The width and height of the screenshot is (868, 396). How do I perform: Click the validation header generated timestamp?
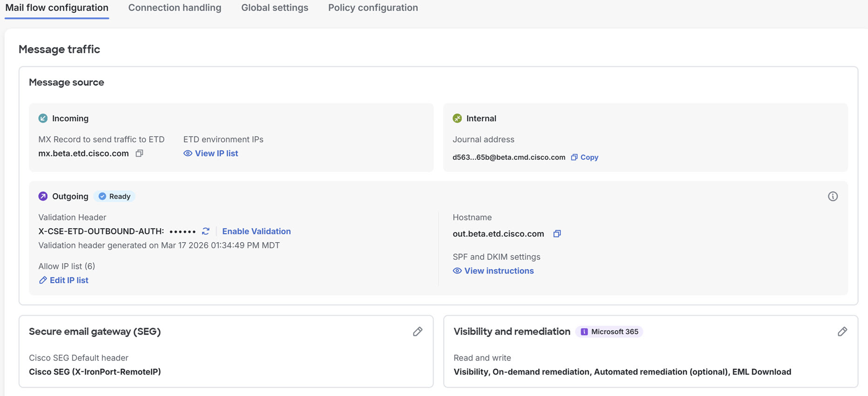click(159, 245)
